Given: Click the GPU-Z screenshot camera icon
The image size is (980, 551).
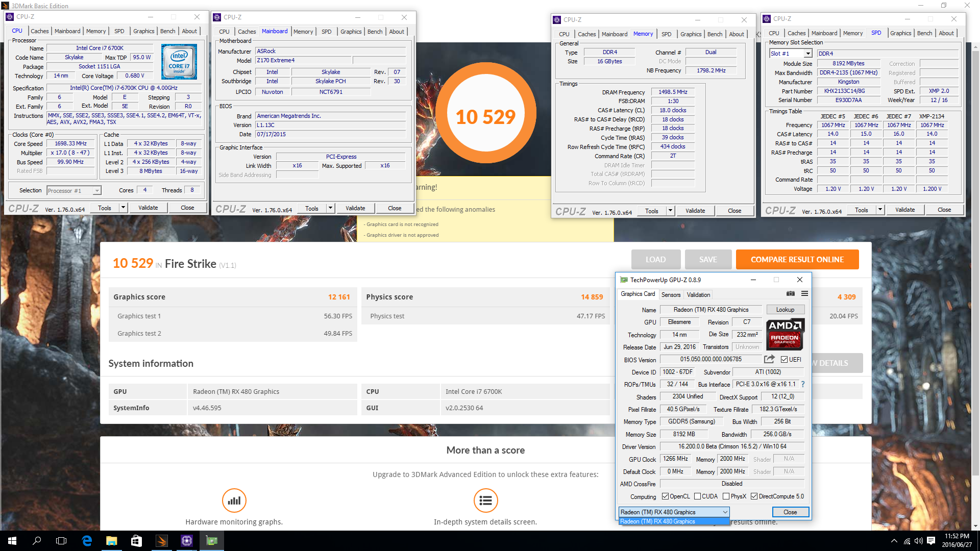Looking at the screenshot, I should [x=790, y=294].
